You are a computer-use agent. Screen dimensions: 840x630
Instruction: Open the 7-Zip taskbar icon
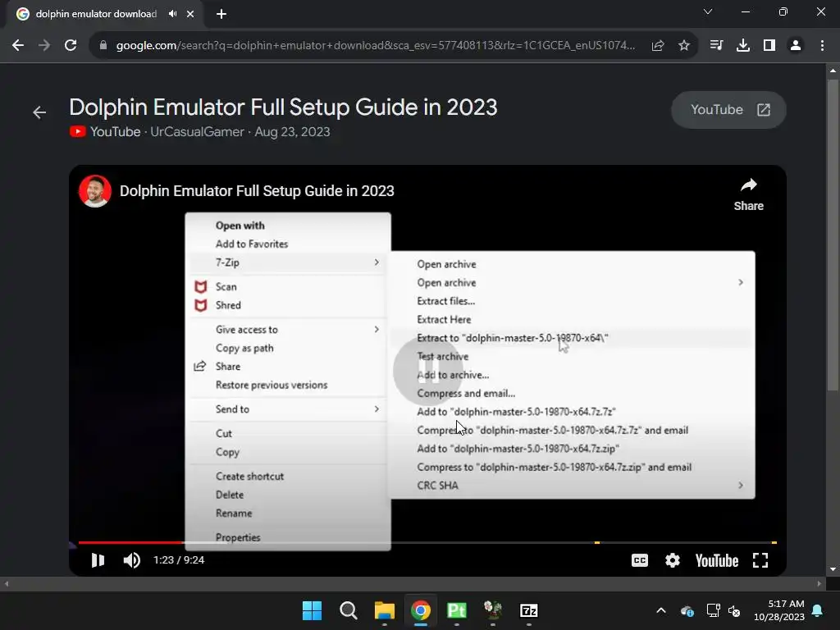(529, 610)
